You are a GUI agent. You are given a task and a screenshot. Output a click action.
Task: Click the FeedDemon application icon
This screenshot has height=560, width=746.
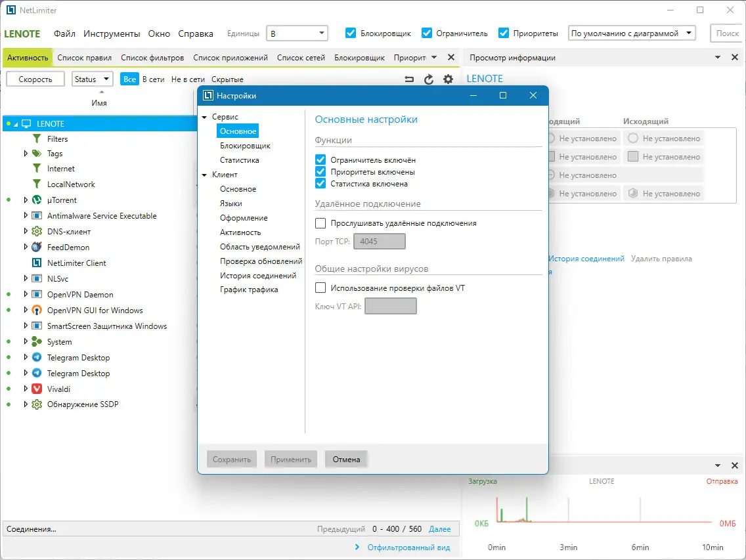pos(37,247)
